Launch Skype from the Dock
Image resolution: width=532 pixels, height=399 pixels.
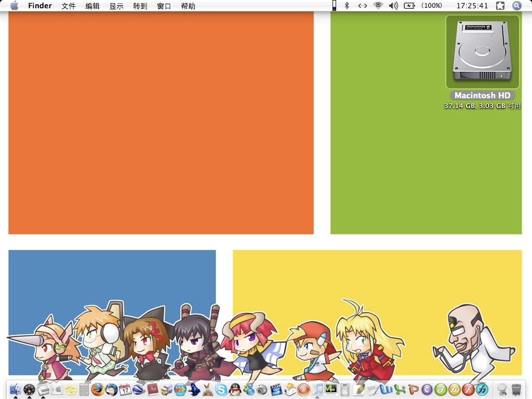tap(221, 389)
